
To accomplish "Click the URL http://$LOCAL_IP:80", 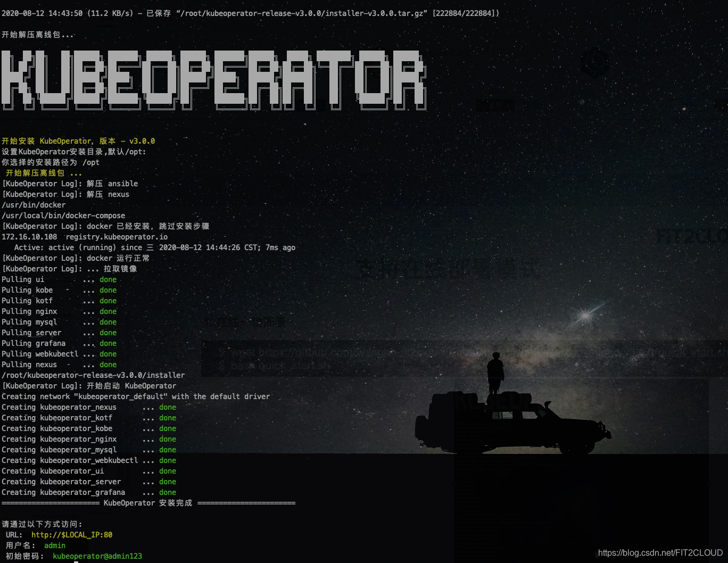I will 72,535.
